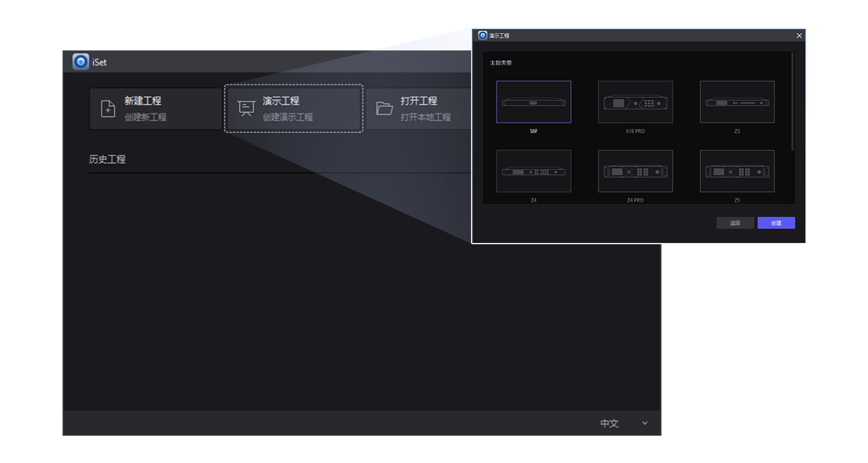Image resolution: width=868 pixels, height=463 pixels.
Task: Choose the Z4 PRO controller thumbnail
Action: click(x=635, y=171)
